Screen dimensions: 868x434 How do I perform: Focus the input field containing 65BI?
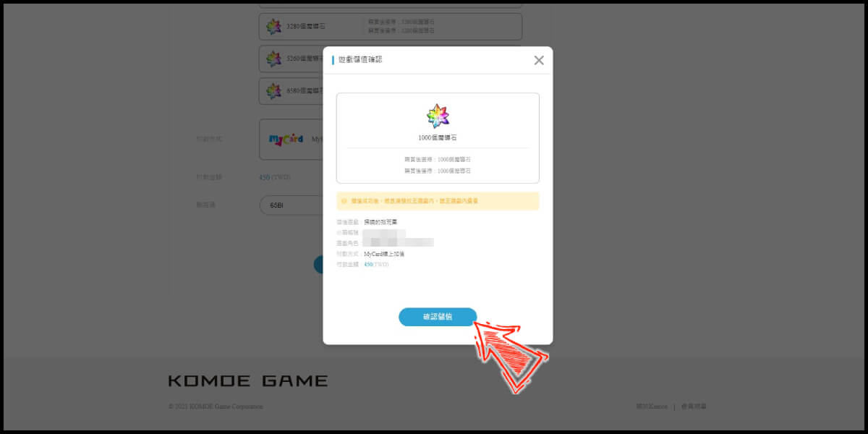coord(291,205)
